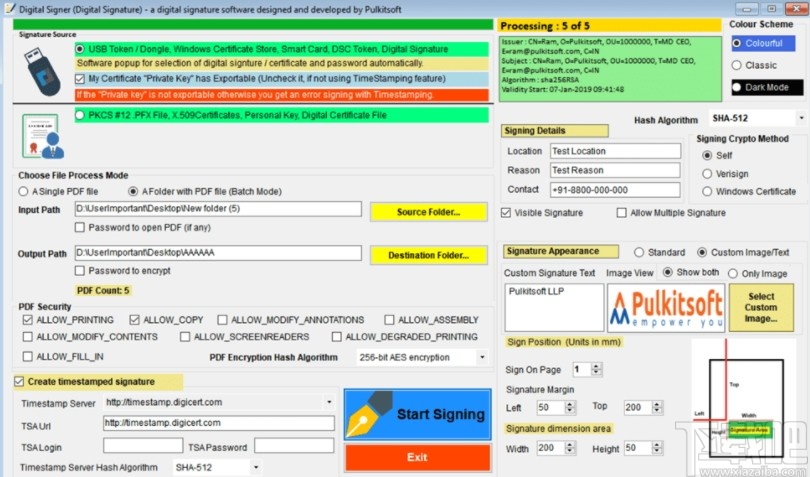The height and width of the screenshot is (477, 810).
Task: Select Colourful colour scheme
Action: (x=737, y=43)
